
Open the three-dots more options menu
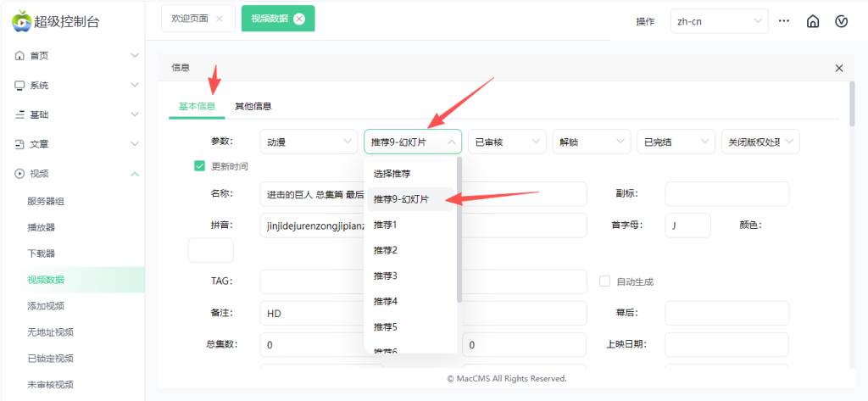coord(783,21)
